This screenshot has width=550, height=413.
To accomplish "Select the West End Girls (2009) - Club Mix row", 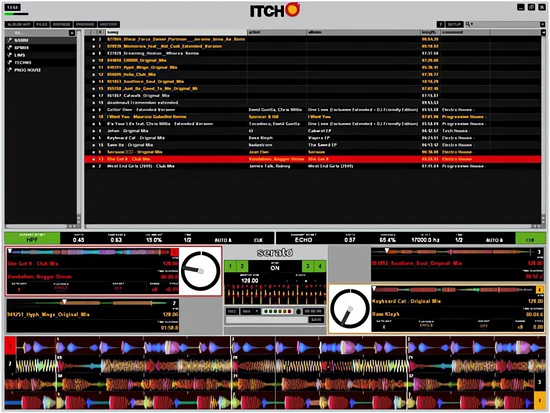I will (x=313, y=166).
